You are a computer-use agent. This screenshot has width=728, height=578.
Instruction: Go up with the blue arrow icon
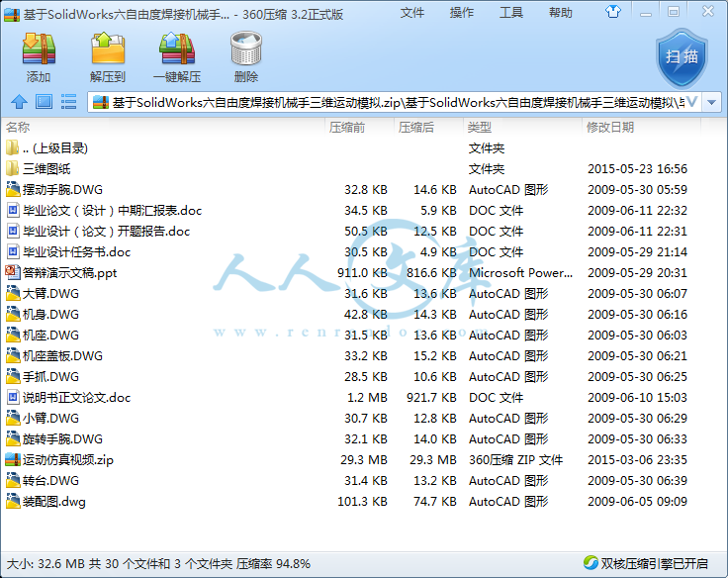(19, 101)
